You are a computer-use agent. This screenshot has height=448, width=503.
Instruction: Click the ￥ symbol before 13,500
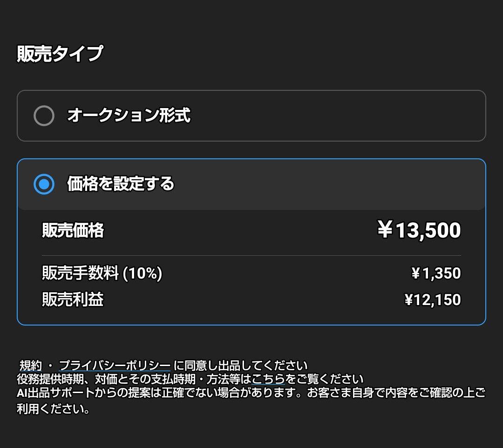(x=385, y=231)
